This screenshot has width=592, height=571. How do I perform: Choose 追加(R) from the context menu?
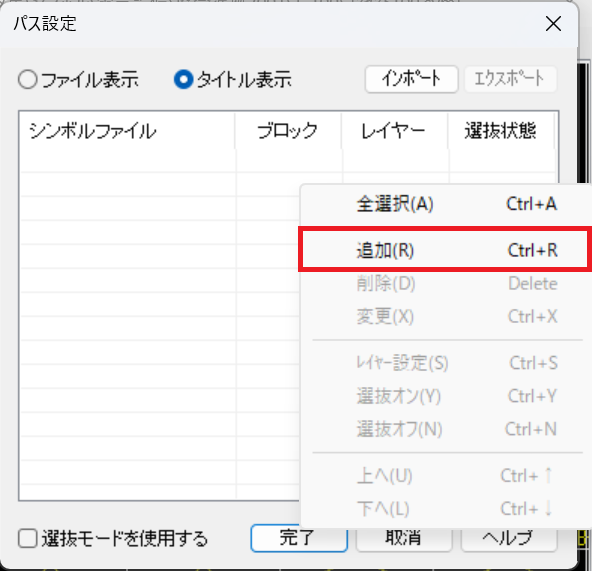coord(446,250)
